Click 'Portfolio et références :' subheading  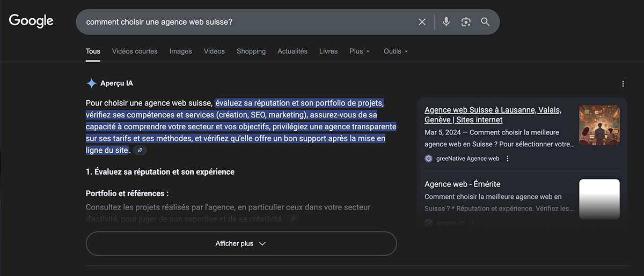click(x=127, y=193)
